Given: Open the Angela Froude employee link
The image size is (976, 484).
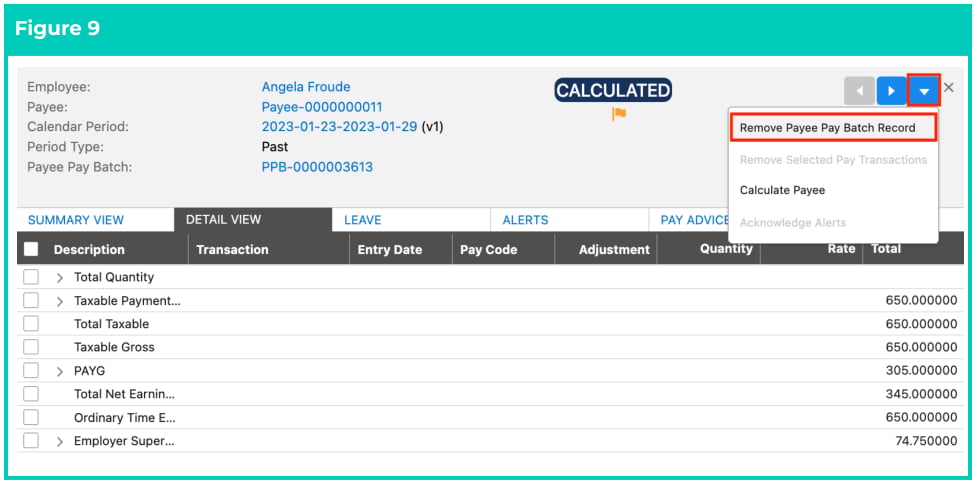Looking at the screenshot, I should (306, 87).
